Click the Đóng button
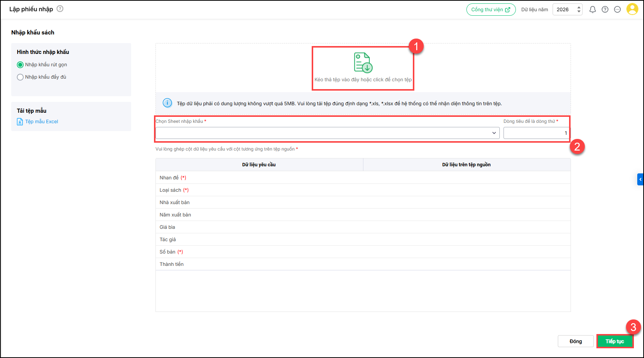The width and height of the screenshot is (644, 358). [575, 341]
